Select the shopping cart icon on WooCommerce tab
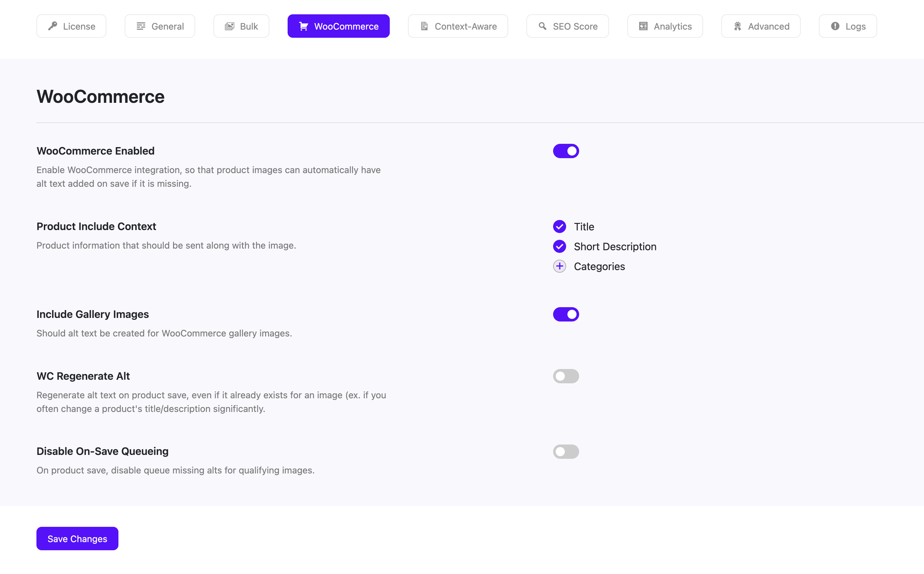 point(304,26)
